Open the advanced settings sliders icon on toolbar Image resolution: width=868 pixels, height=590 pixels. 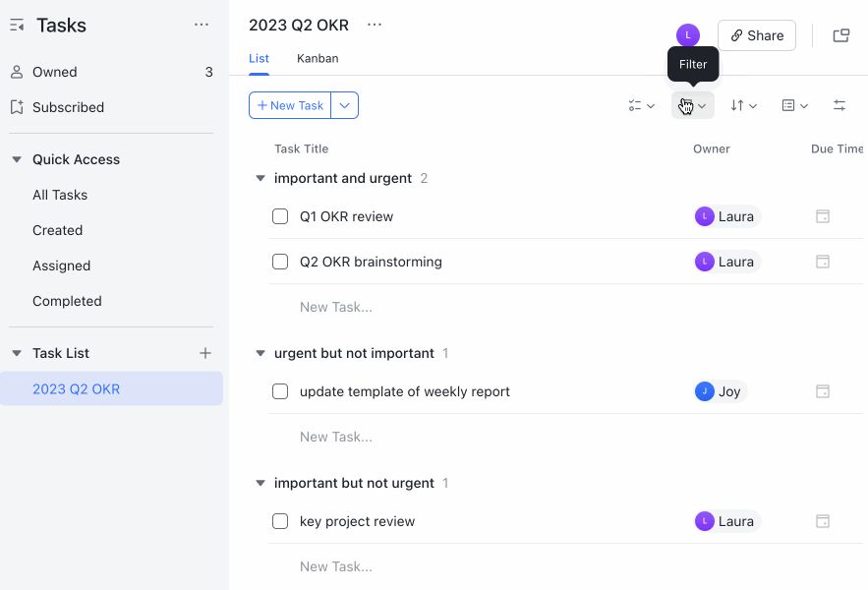tap(839, 105)
